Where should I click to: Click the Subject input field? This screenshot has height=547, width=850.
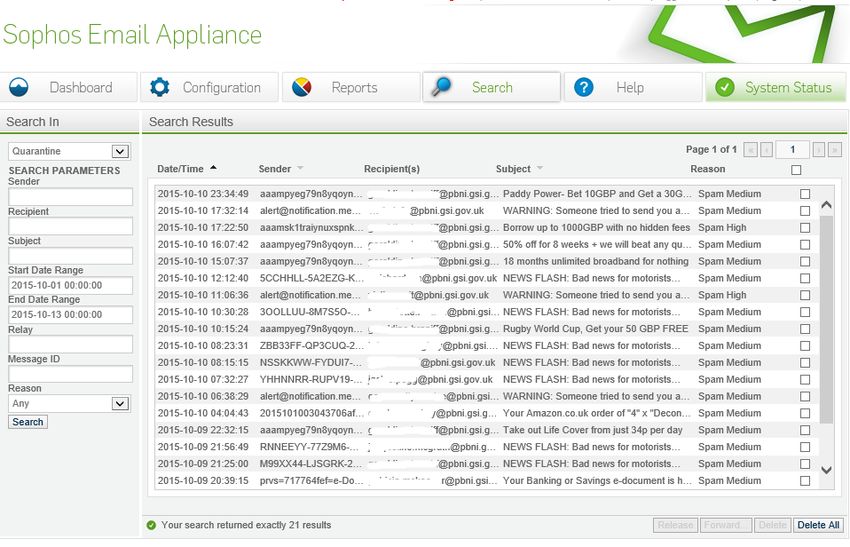click(x=70, y=255)
